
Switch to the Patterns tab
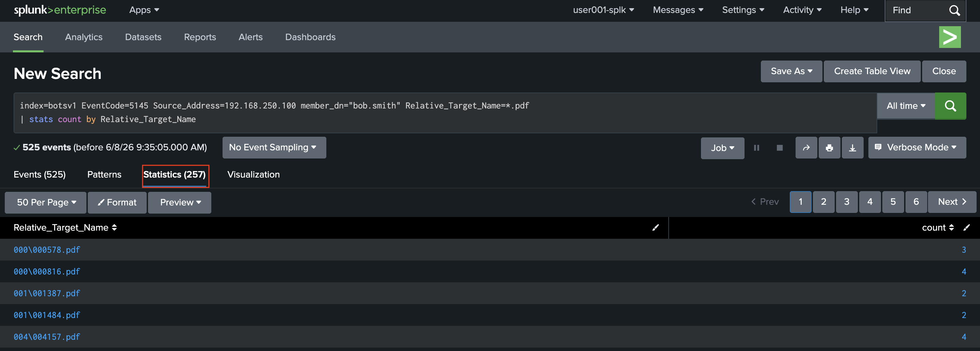[104, 174]
